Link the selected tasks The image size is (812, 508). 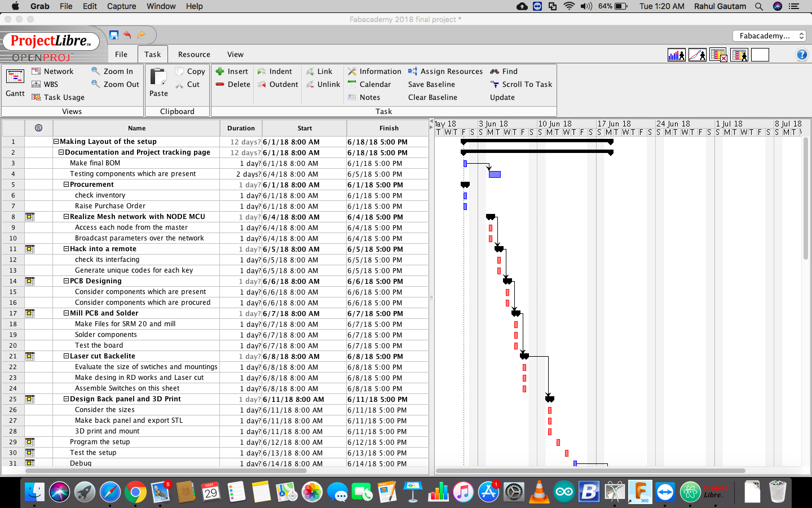pos(319,72)
